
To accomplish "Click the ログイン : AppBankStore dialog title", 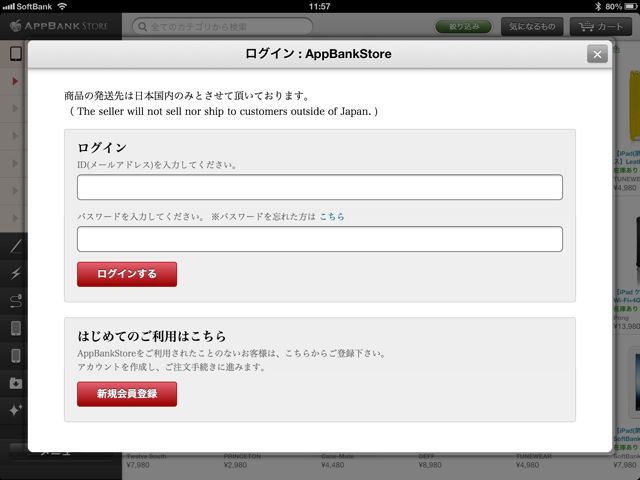I will click(x=318, y=54).
